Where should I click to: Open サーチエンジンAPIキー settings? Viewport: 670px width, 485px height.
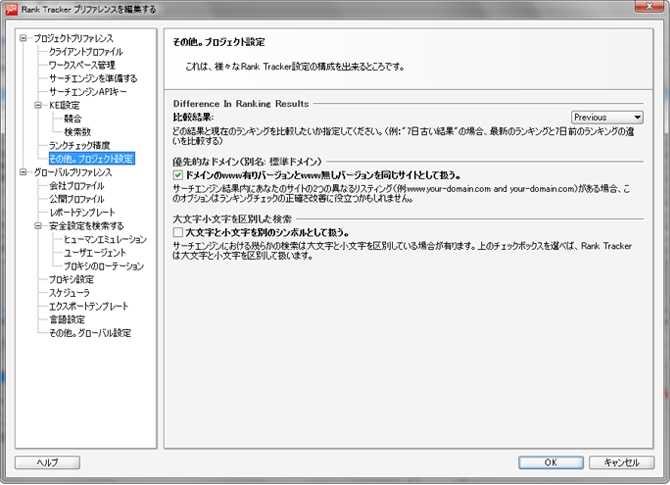click(88, 92)
